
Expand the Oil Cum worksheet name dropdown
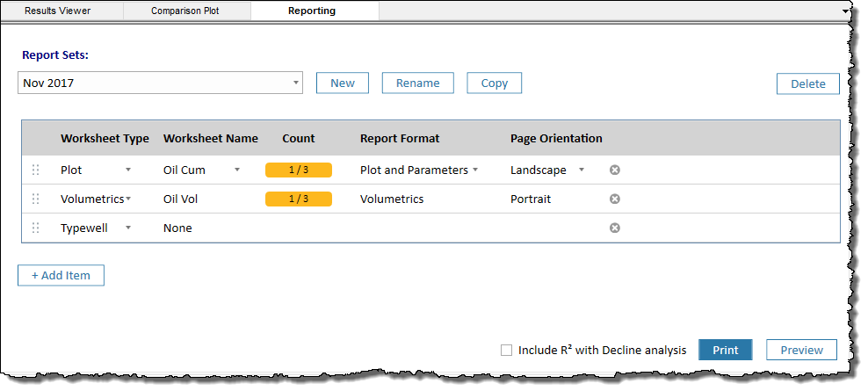click(236, 170)
